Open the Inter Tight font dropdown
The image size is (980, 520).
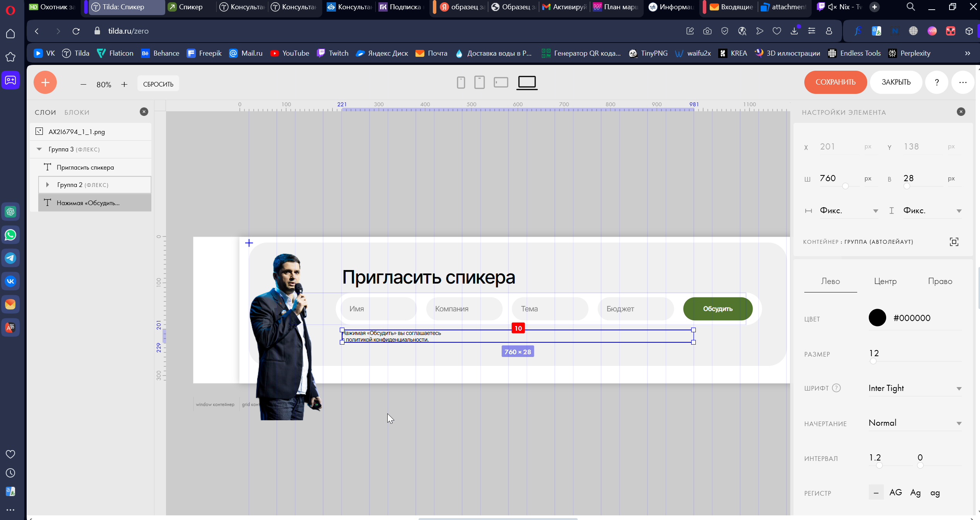point(915,388)
